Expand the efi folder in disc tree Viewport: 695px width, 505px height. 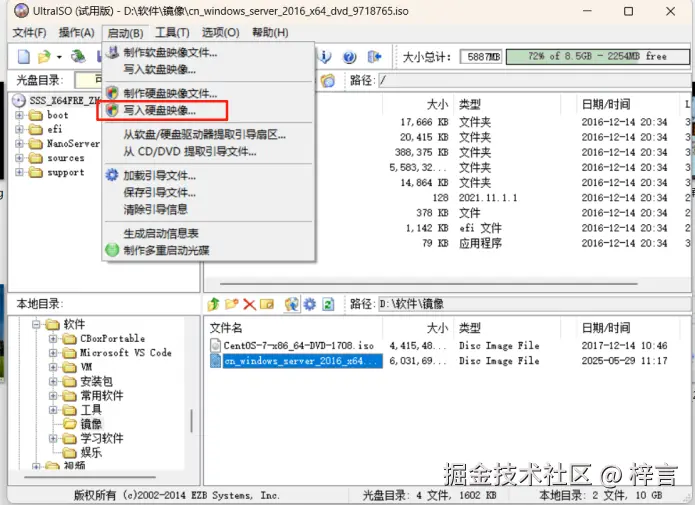pos(19,129)
